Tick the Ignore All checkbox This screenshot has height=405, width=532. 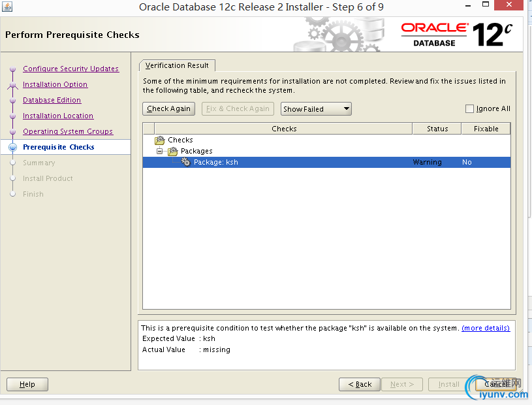point(469,108)
